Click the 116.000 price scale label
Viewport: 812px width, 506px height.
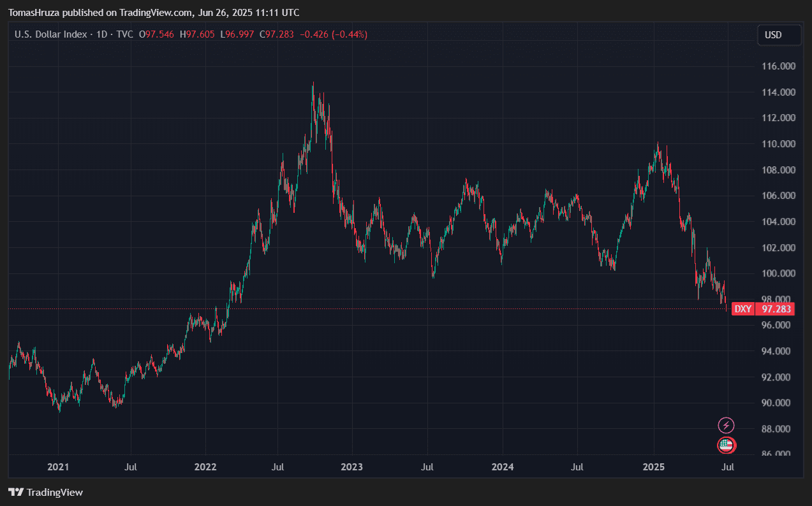tap(779, 66)
